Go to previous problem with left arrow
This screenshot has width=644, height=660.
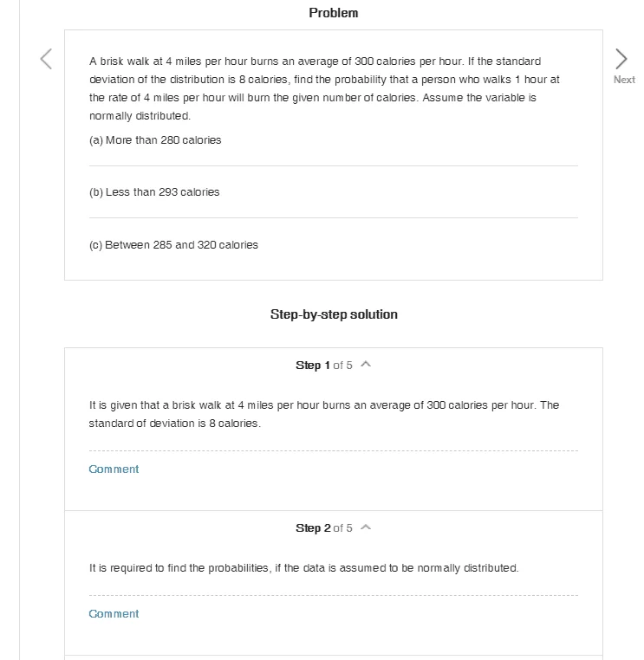pyautogui.click(x=46, y=59)
